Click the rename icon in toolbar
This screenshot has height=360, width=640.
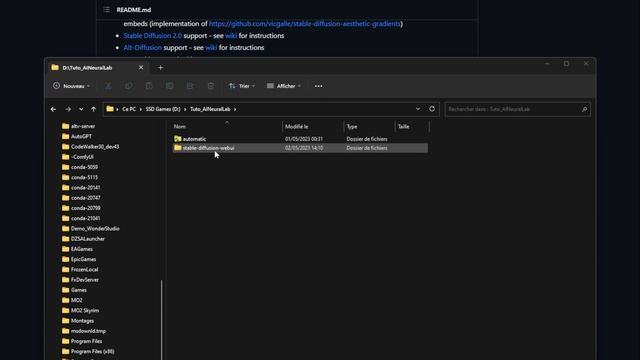tap(169, 86)
